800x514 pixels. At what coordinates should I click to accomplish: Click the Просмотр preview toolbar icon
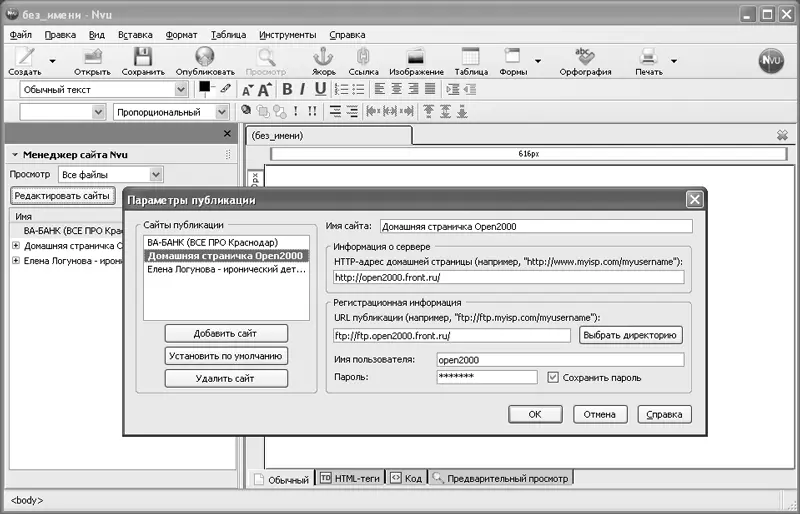click(266, 56)
